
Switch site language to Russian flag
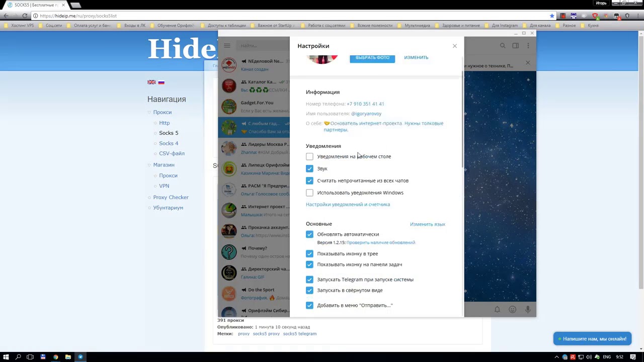click(x=161, y=82)
